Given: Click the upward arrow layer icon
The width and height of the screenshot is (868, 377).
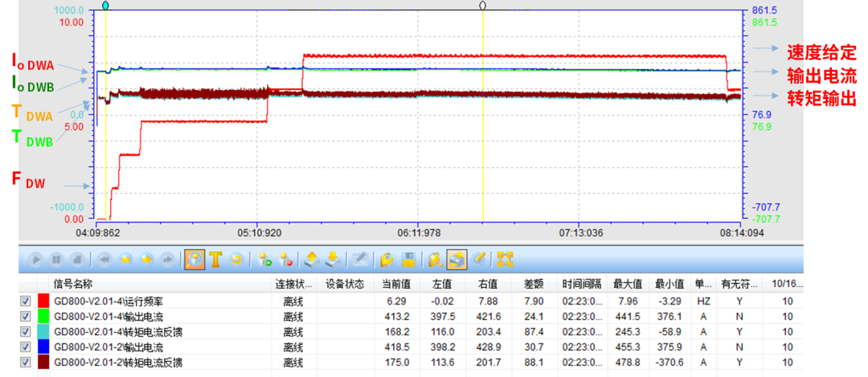Looking at the screenshot, I should 313,260.
